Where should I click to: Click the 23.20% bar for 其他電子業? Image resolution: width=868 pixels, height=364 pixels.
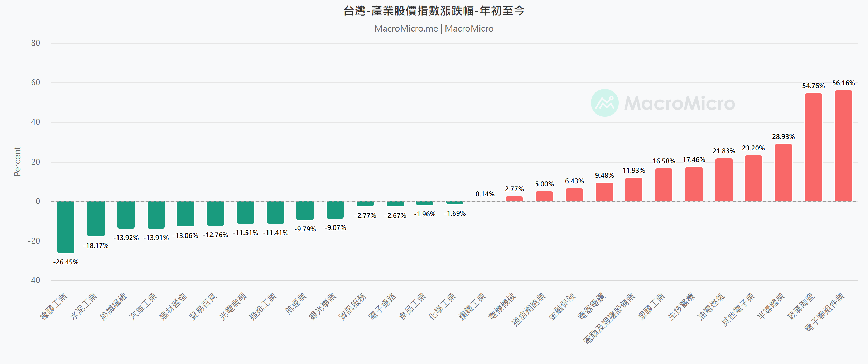[x=753, y=178]
